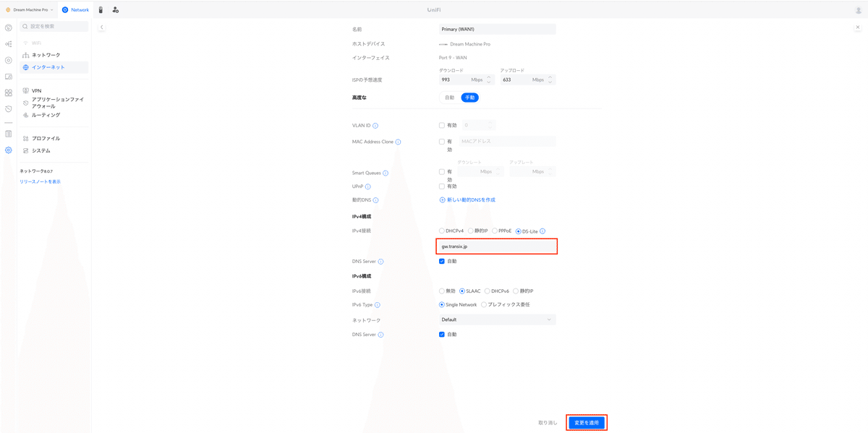The image size is (868, 433).
Task: Select the 手動 toggle option under 高度な
Action: click(470, 97)
